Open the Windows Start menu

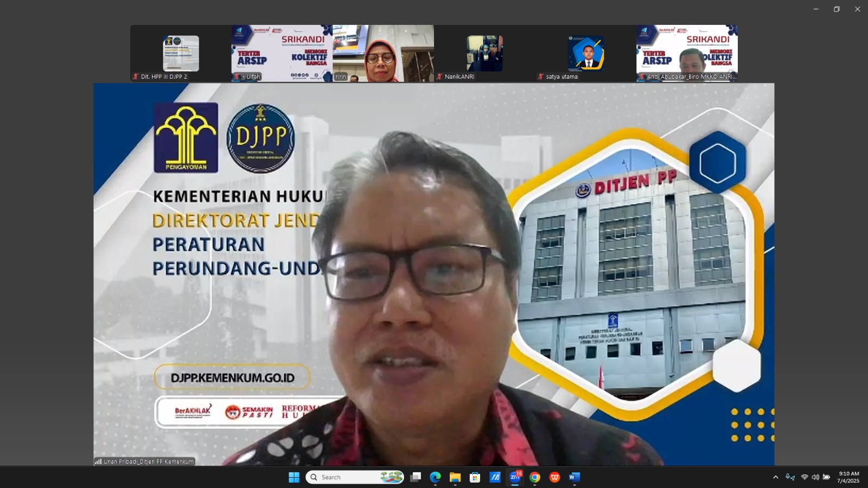(294, 477)
